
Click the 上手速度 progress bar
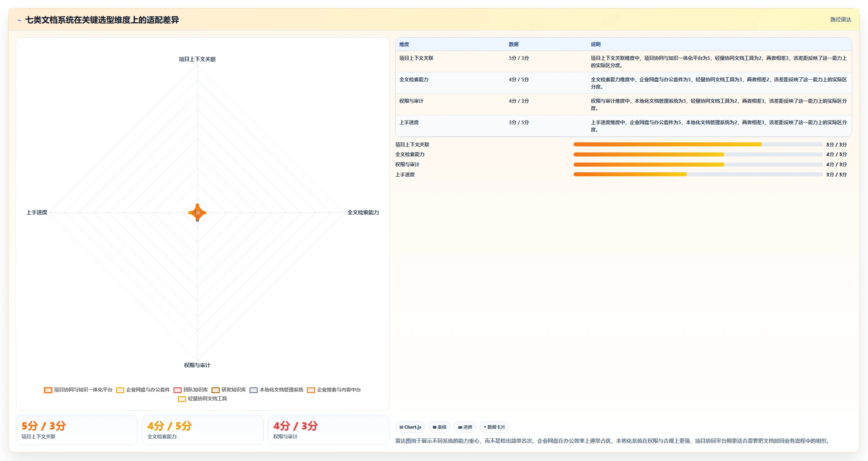pyautogui.click(x=698, y=174)
